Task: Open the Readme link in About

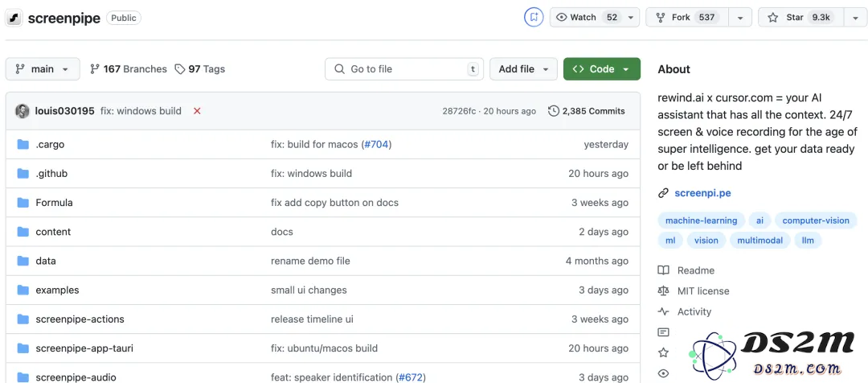Action: [x=696, y=270]
